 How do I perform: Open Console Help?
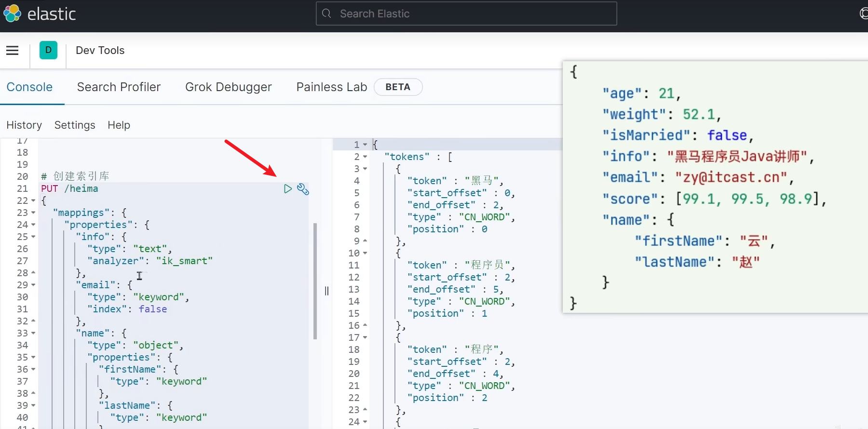[119, 125]
